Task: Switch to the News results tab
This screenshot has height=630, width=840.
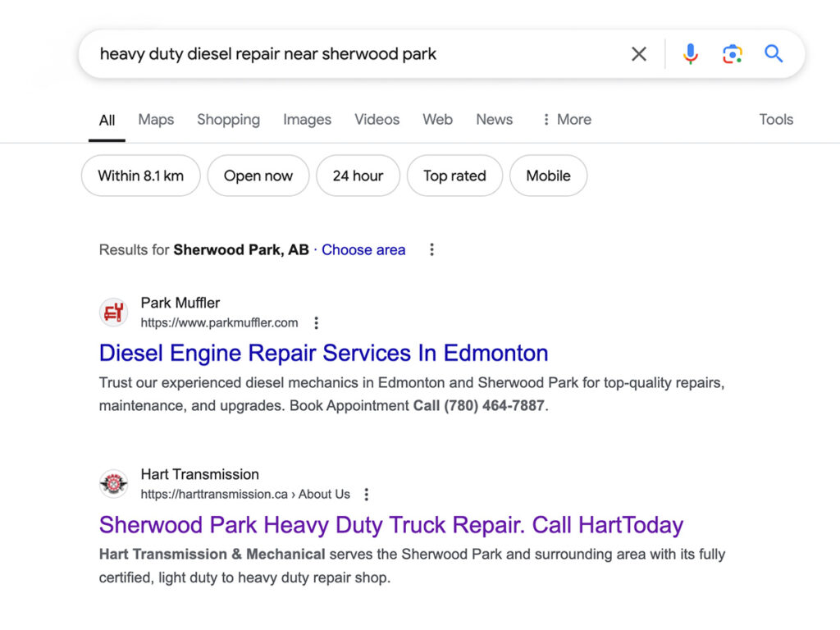Action: tap(494, 120)
